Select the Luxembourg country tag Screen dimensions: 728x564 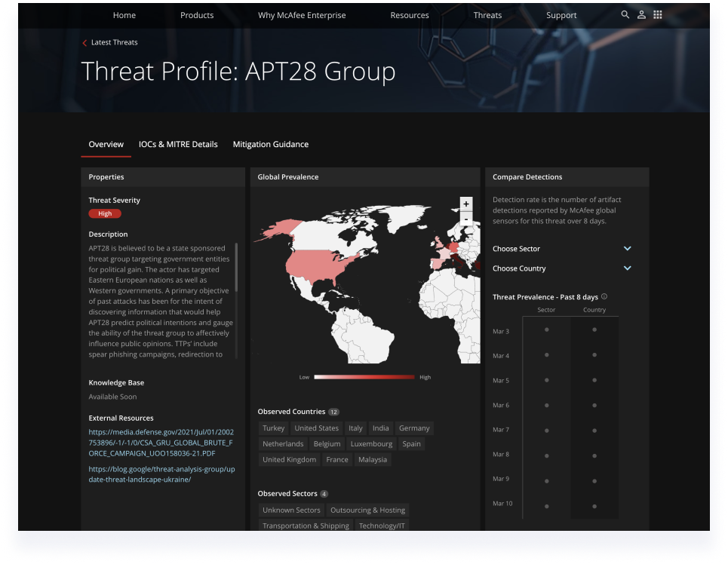[x=371, y=444]
